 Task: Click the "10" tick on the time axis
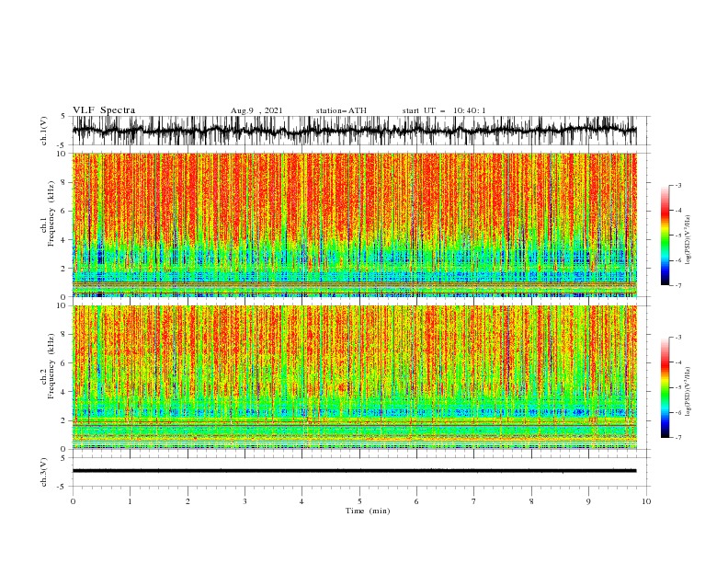coord(646,501)
